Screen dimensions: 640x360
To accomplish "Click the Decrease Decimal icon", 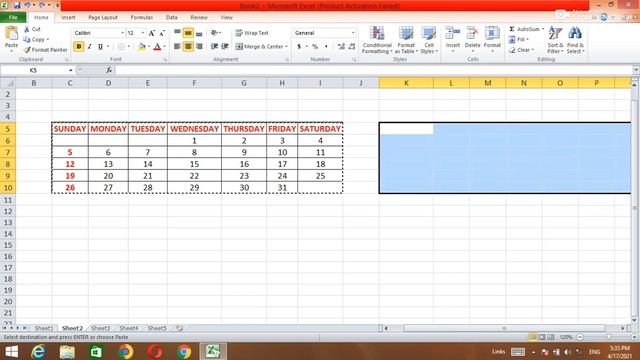I will point(352,47).
